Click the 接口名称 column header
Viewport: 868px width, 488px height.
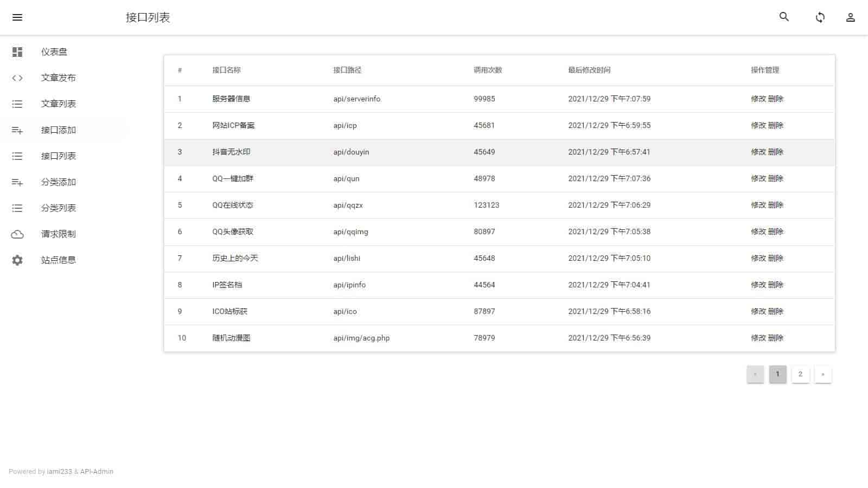pos(226,70)
